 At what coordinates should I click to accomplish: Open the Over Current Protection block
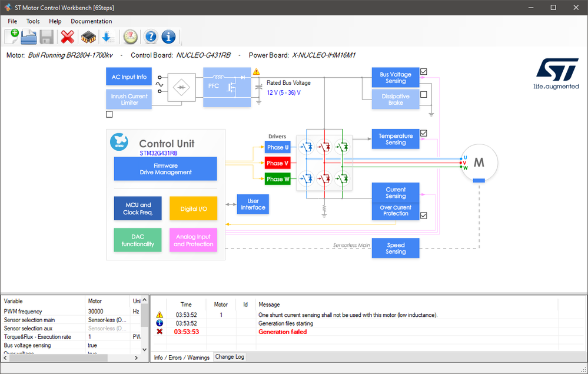396,211
